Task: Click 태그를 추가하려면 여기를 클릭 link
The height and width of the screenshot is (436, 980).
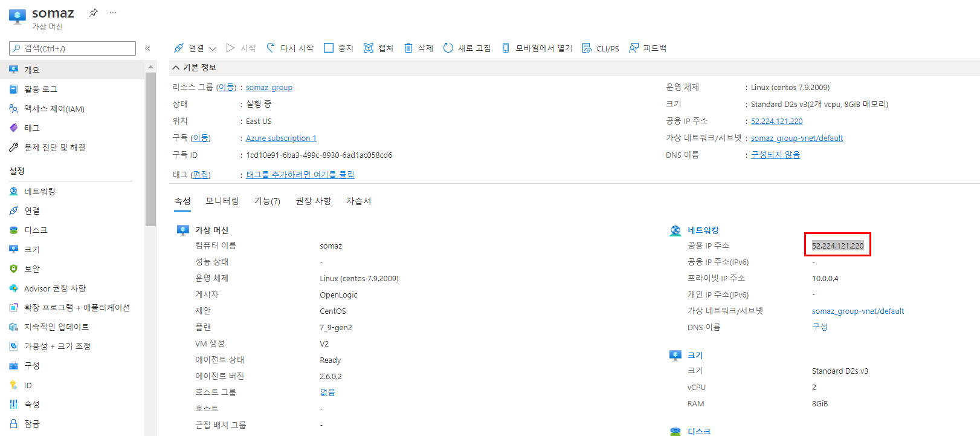Action: tap(300, 174)
